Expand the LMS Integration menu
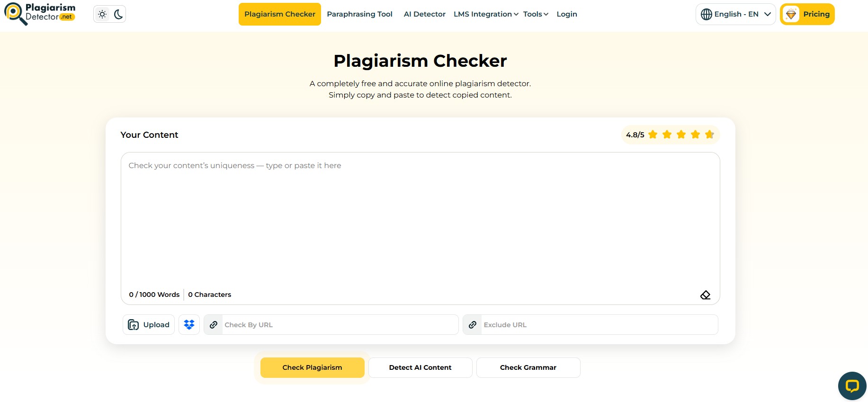This screenshot has height=402, width=868. [486, 14]
